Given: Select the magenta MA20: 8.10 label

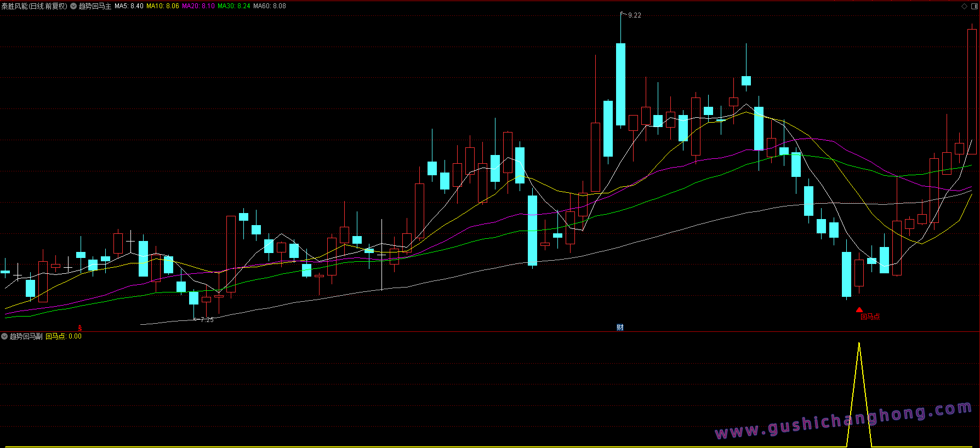Looking at the screenshot, I should [x=198, y=6].
